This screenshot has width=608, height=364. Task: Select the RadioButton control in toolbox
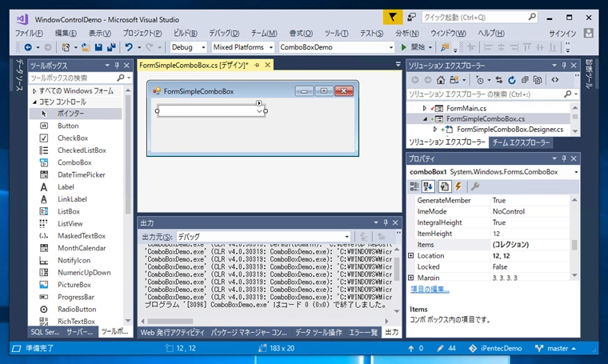(77, 309)
